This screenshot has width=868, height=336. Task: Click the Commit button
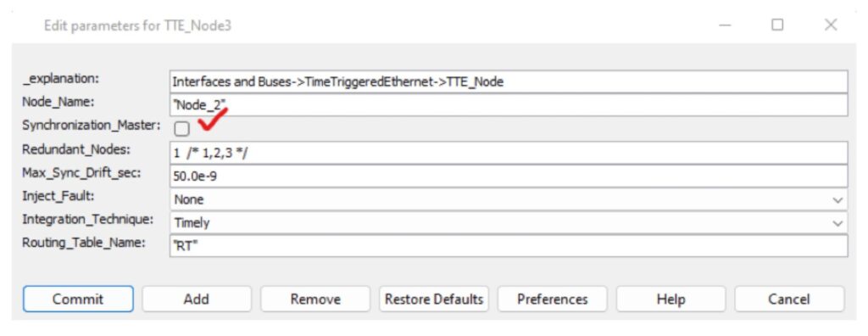(78, 300)
